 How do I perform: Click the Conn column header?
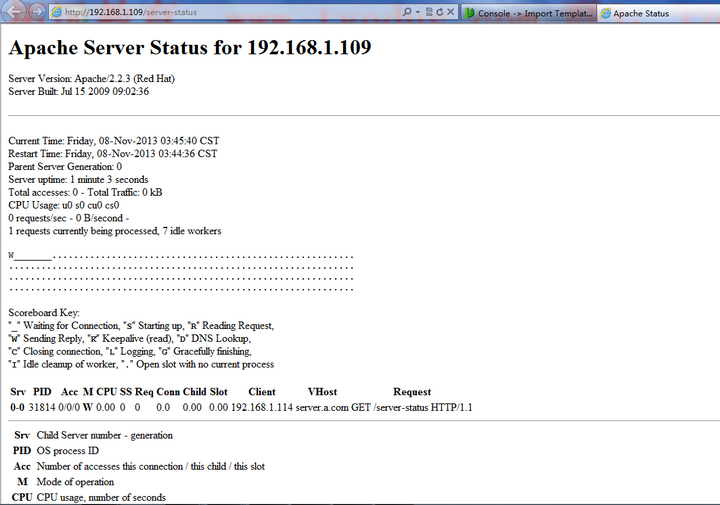tap(168, 392)
